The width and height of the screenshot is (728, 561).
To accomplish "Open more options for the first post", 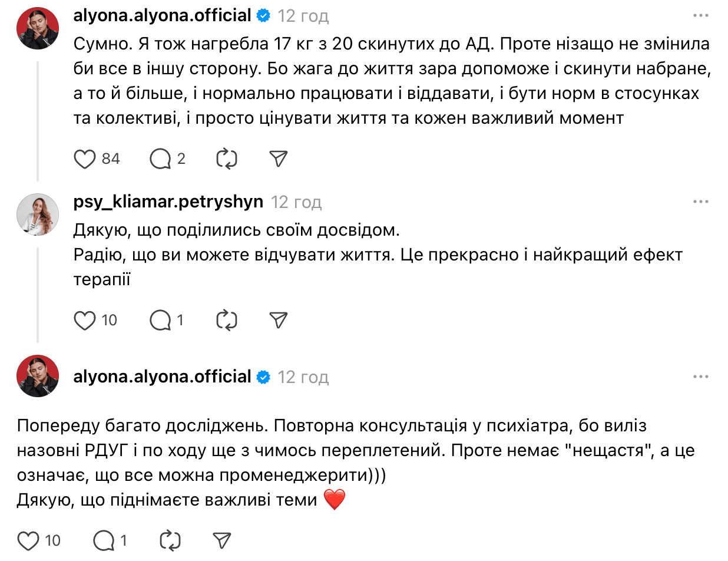I will coord(700,15).
